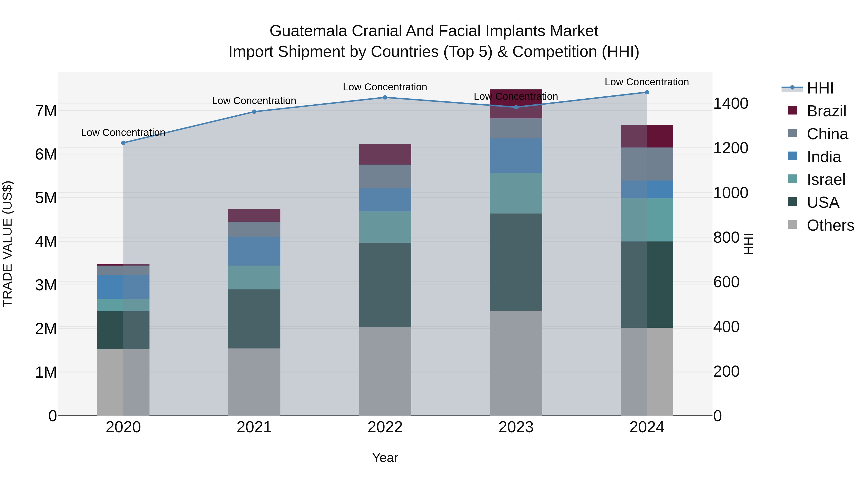Click the India blue legend swatch
Screen dimensions: 868x488
(x=793, y=156)
